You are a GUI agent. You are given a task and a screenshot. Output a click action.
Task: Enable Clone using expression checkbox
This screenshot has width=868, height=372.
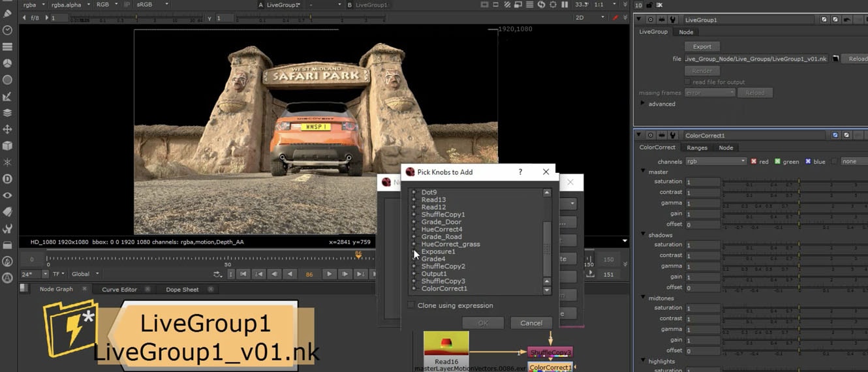coord(411,305)
